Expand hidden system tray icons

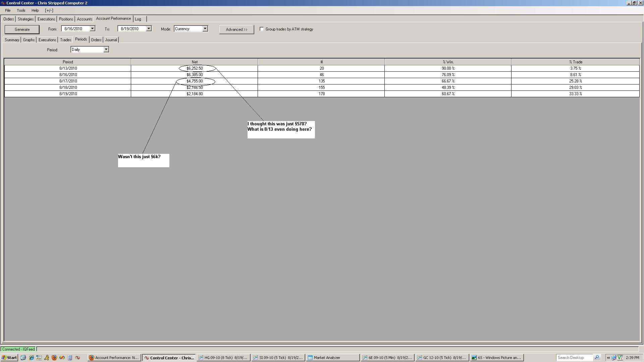click(608, 358)
